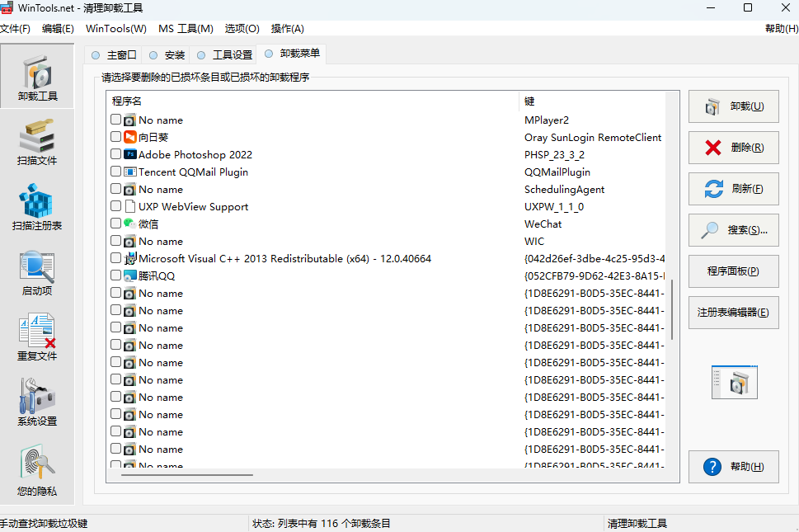Check the box for 微信
Viewport: 799px width, 532px height.
click(115, 224)
